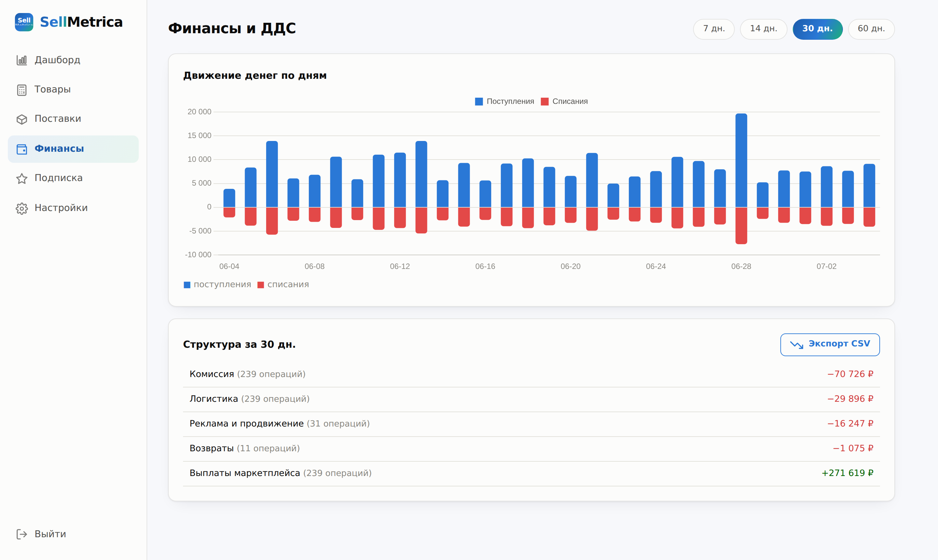The width and height of the screenshot is (938, 560).
Task: Go to Товары in the sidebar
Action: (73, 90)
